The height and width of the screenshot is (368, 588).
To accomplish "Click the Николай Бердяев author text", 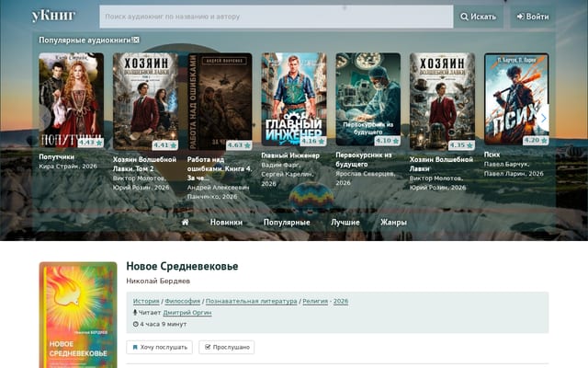I will (158, 281).
